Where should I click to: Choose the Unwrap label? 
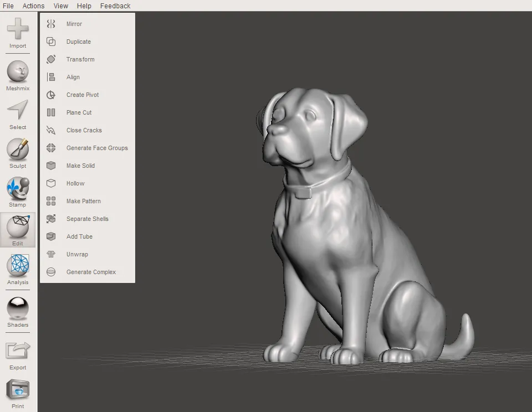(x=77, y=254)
